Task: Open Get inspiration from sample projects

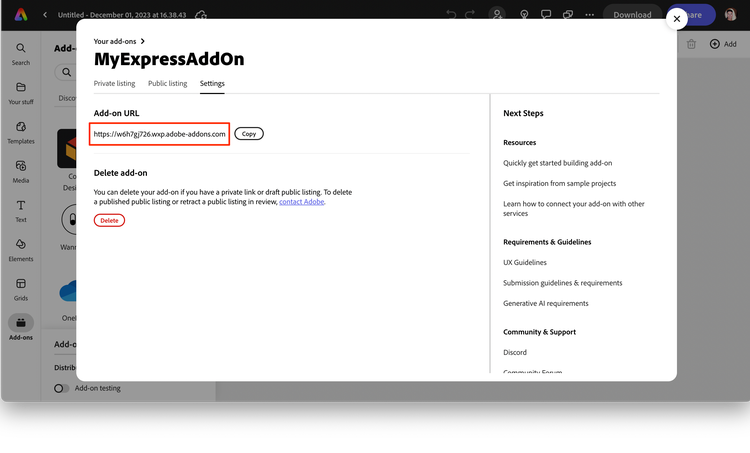Action: point(559,183)
